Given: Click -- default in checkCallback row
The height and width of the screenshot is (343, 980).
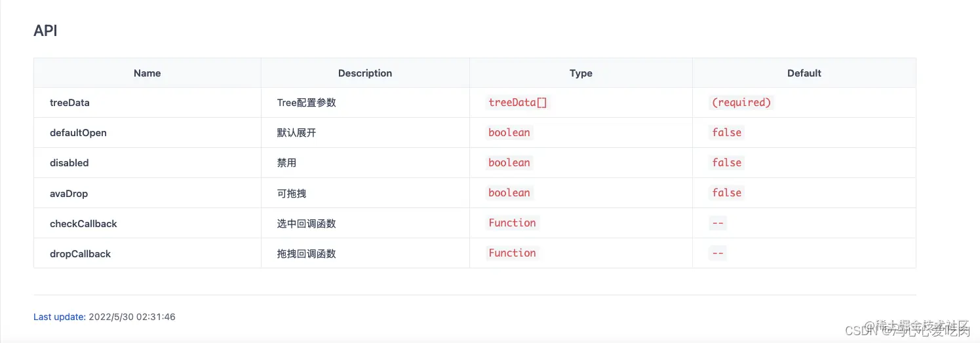Looking at the screenshot, I should click(718, 223).
